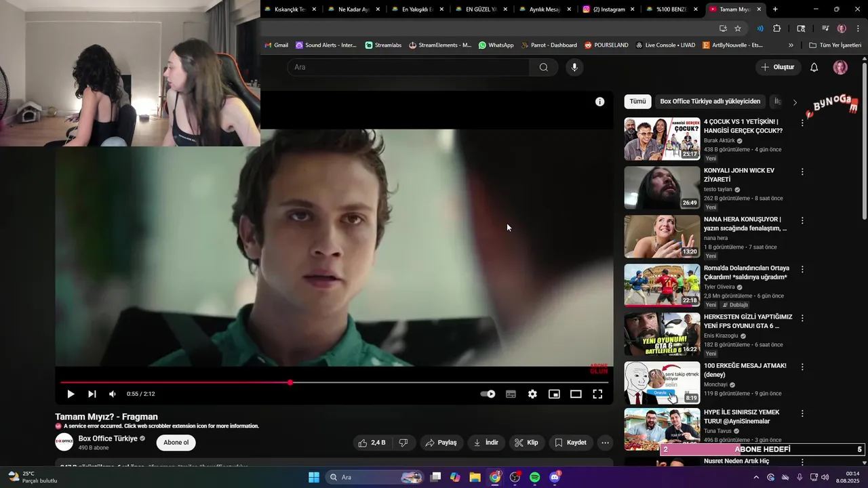868x488 pixels.
Task: Expand hidden bookmarks chevron
Action: (x=791, y=45)
